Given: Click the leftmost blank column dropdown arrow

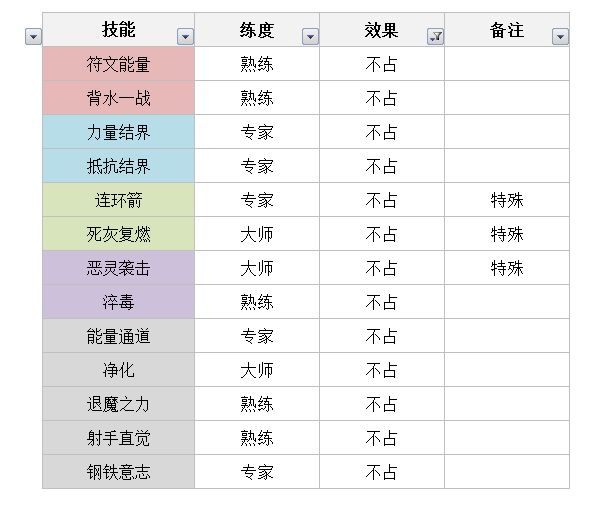Looking at the screenshot, I should pos(33,37).
